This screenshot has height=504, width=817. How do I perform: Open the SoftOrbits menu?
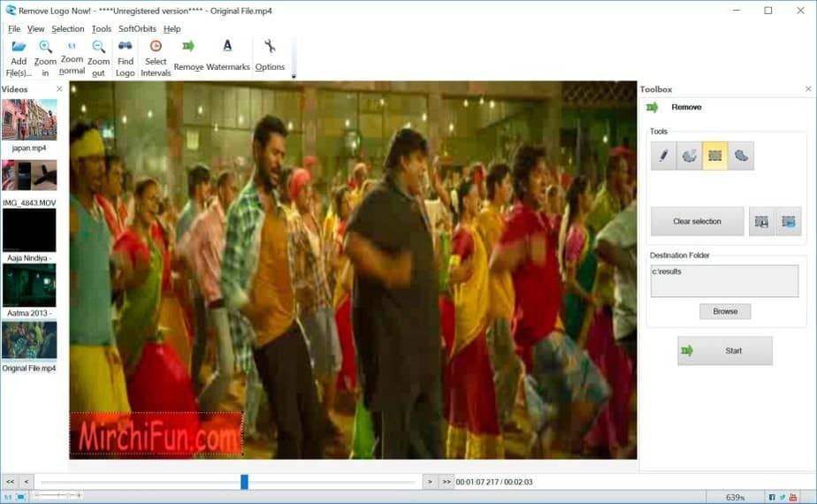click(137, 28)
